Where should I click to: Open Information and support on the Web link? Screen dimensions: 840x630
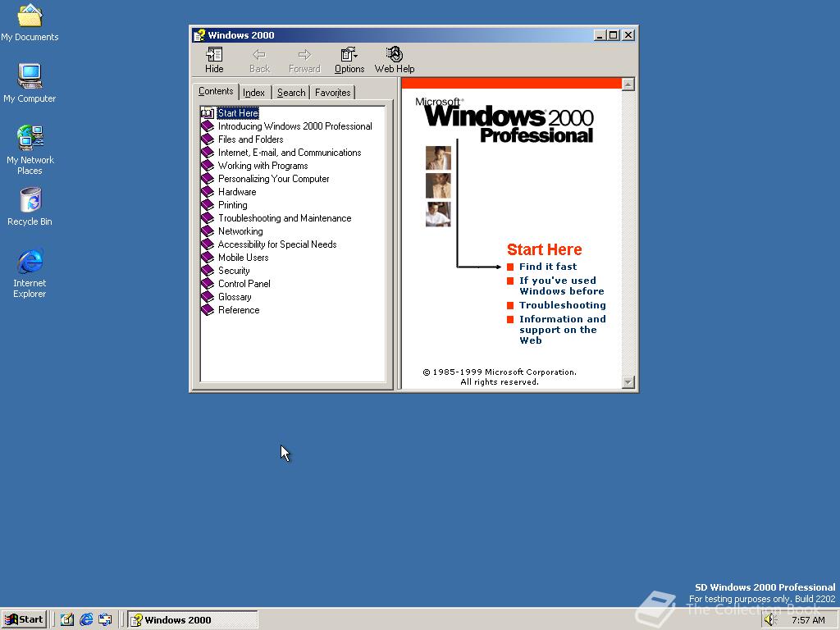point(563,330)
